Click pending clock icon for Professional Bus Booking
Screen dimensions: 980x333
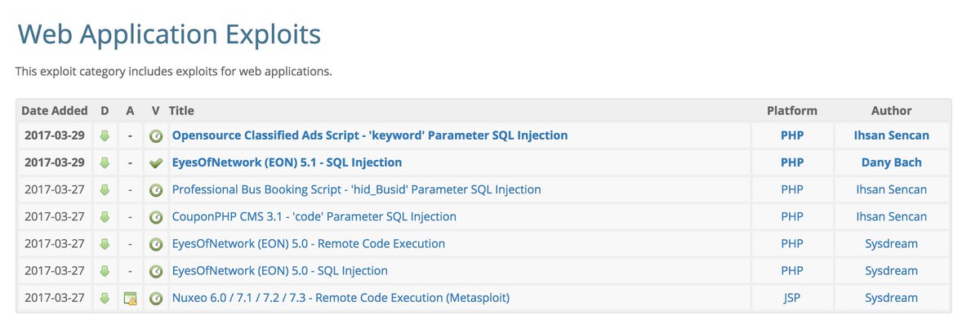click(155, 189)
